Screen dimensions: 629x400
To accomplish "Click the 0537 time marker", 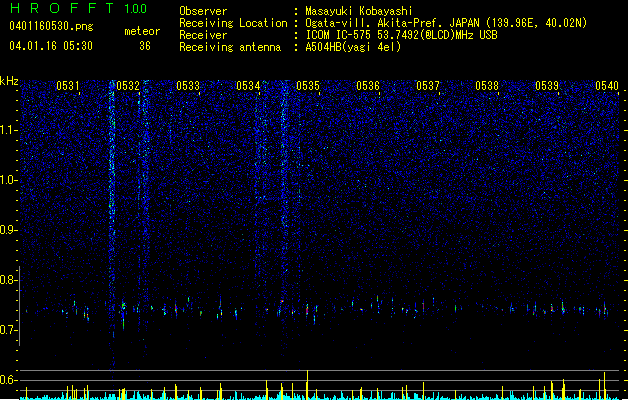I will [428, 86].
